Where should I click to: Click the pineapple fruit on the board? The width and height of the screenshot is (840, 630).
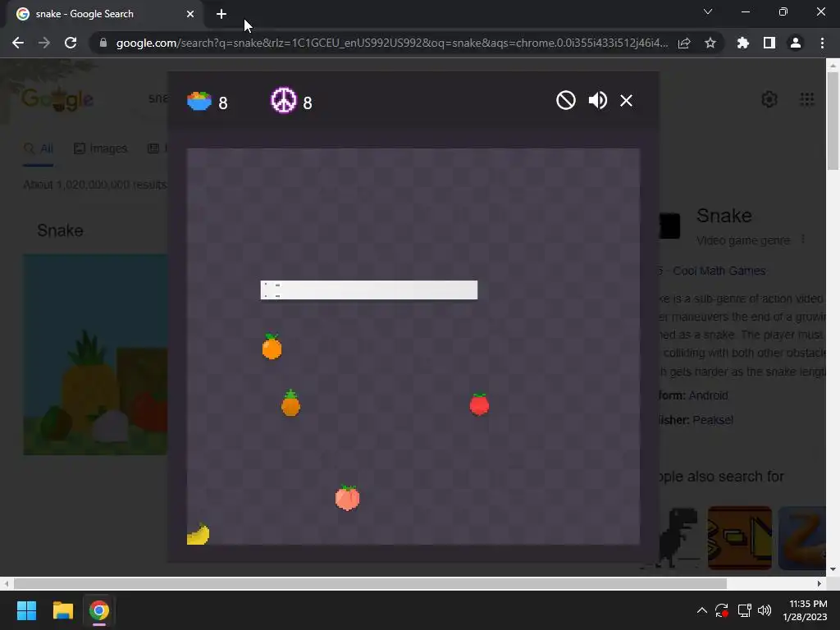[290, 403]
